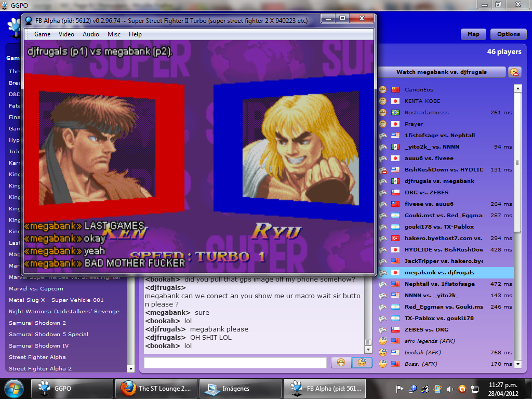Image resolution: width=532 pixels, height=399 pixels.
Task: Select match TX-Pablox vs. gouki178
Action: pos(446,318)
